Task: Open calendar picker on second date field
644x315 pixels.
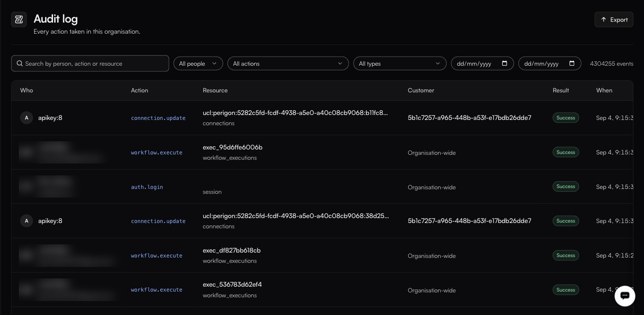Action: tap(572, 63)
